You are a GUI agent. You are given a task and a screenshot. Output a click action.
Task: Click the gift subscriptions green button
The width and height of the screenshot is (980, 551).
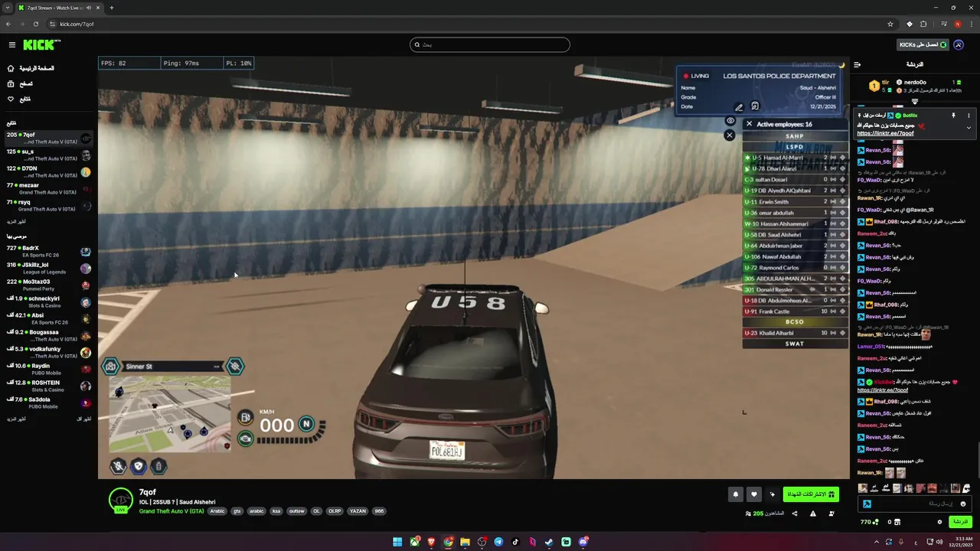(x=811, y=494)
